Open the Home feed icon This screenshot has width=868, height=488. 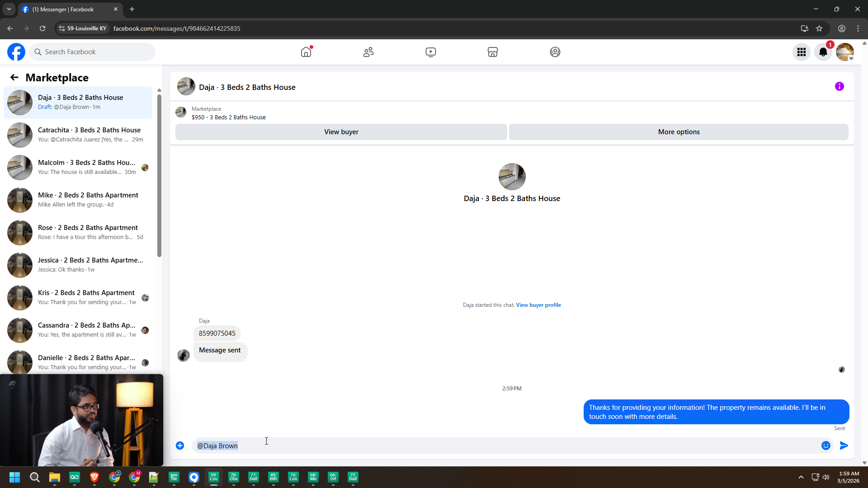pos(306,52)
